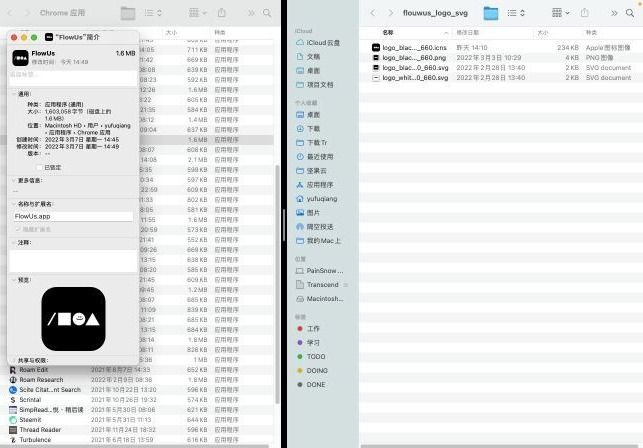Image resolution: width=643 pixels, height=448 pixels.
Task: Open 应用程序 in sidebar
Action: (x=315, y=185)
